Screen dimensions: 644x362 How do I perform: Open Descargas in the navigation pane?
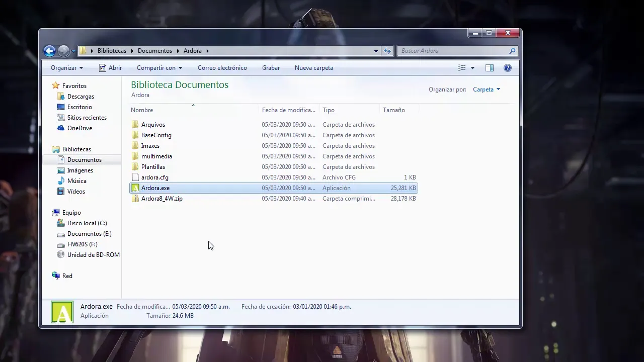point(80,97)
